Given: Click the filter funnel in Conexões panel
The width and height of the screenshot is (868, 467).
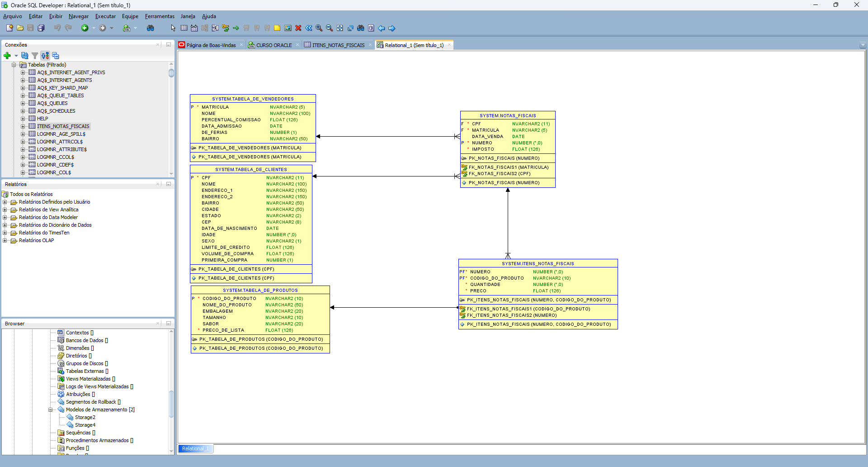Looking at the screenshot, I should coord(35,56).
